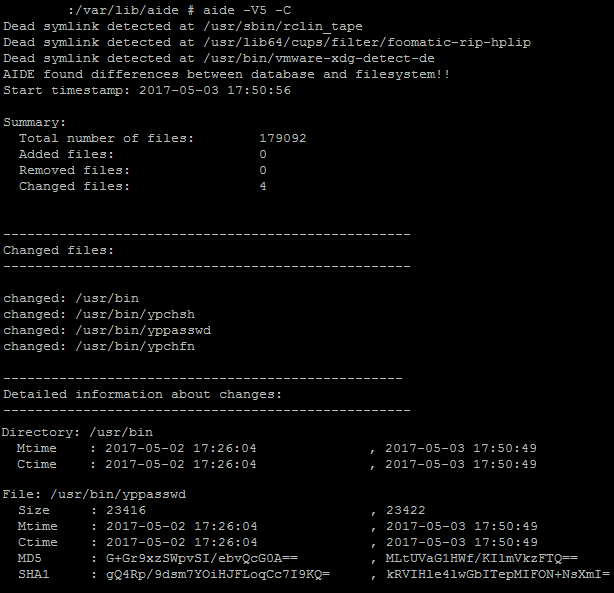614x593 pixels.
Task: Click the File: /usr/bin/yppasswd heading
Action: (94, 494)
